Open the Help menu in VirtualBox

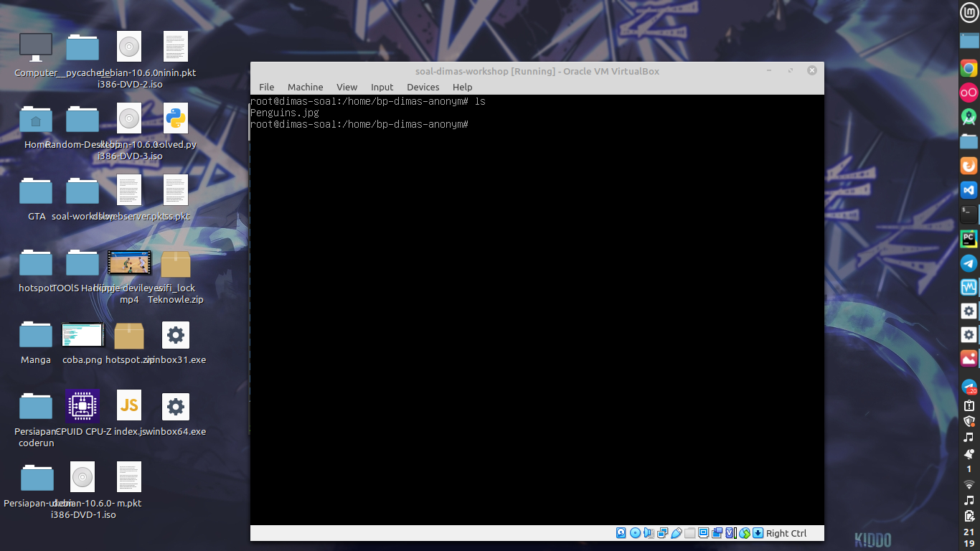coord(462,87)
